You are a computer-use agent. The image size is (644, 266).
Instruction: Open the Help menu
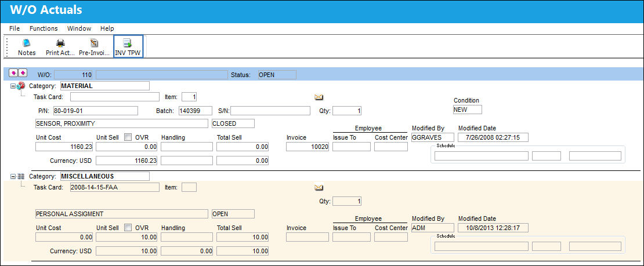107,28
